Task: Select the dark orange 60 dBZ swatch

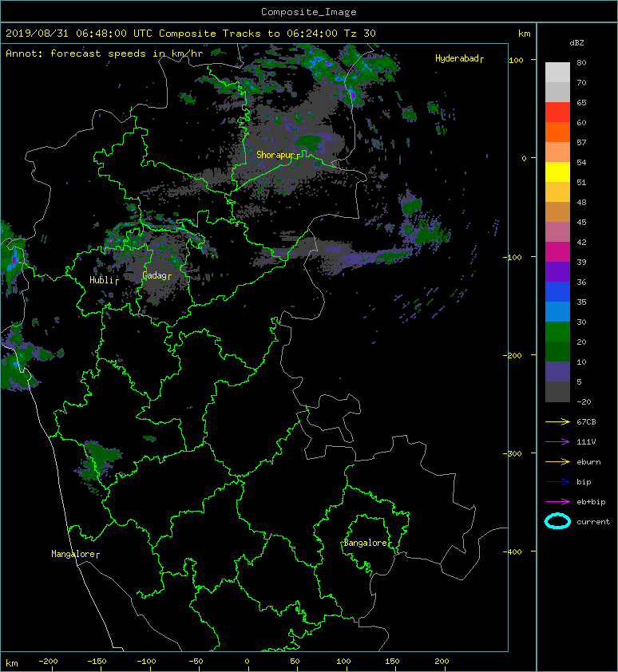Action: [x=557, y=132]
